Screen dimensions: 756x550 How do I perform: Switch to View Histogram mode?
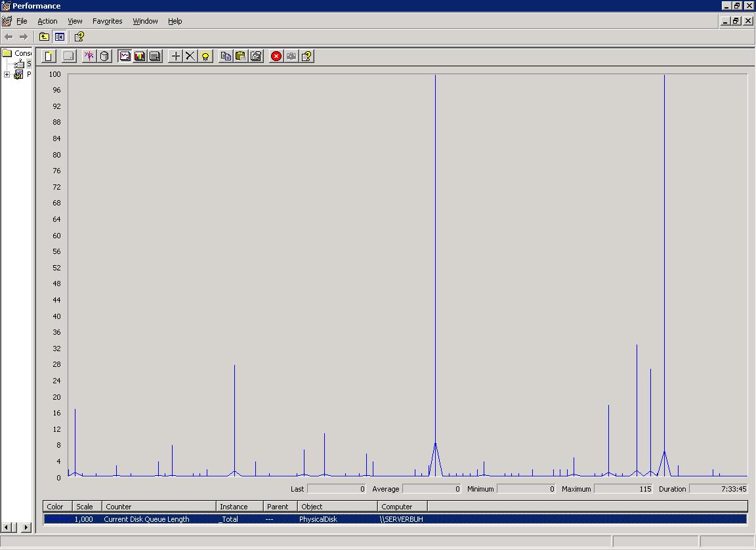140,56
